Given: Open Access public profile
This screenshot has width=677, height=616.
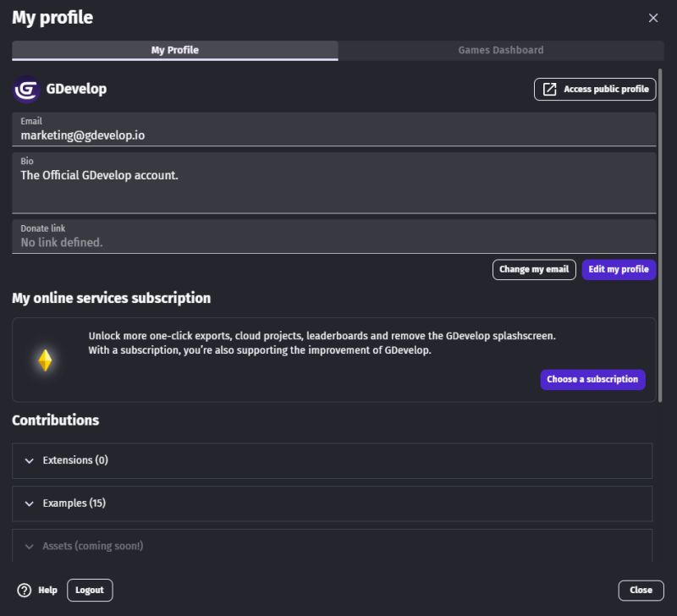Looking at the screenshot, I should [595, 89].
